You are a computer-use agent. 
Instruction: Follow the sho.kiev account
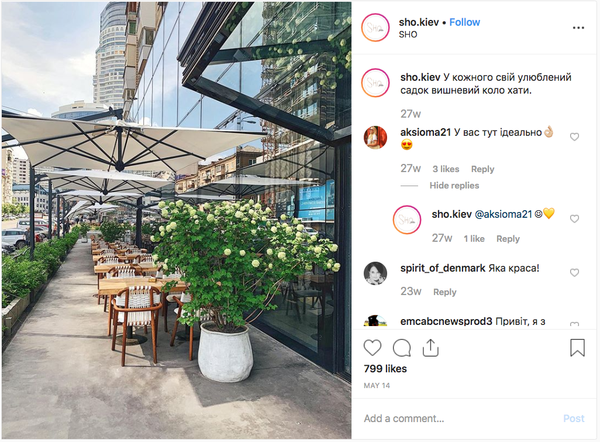pos(465,22)
